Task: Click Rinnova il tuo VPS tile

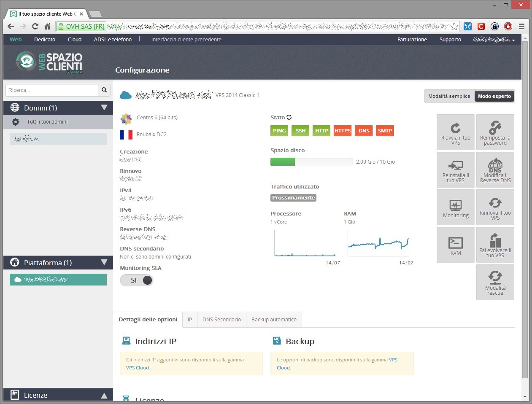Action: pos(495,207)
